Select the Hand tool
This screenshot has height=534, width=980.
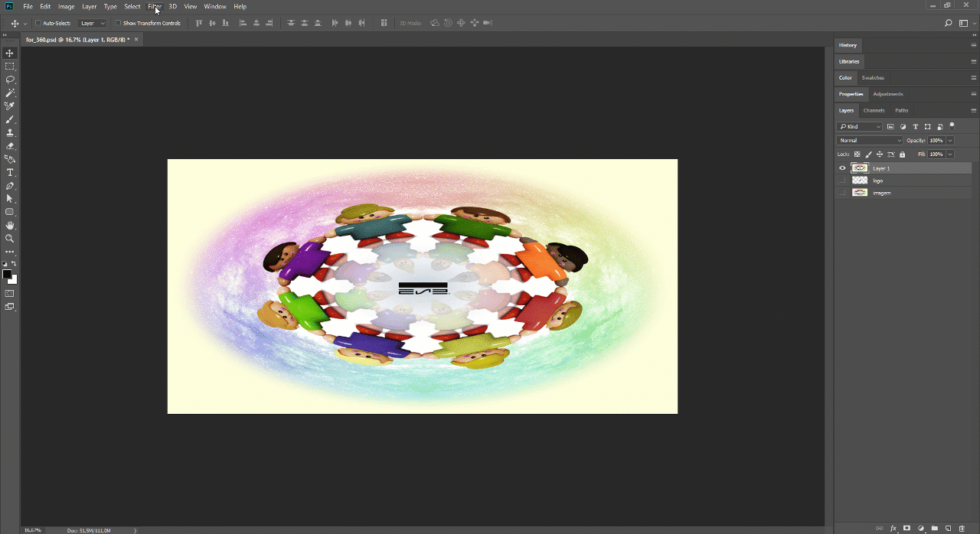pyautogui.click(x=10, y=226)
